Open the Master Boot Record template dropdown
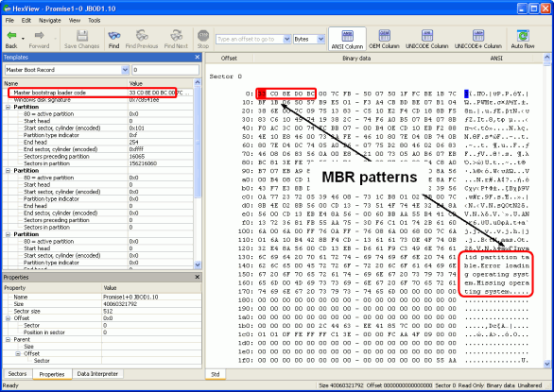554x392 pixels. 125,70
